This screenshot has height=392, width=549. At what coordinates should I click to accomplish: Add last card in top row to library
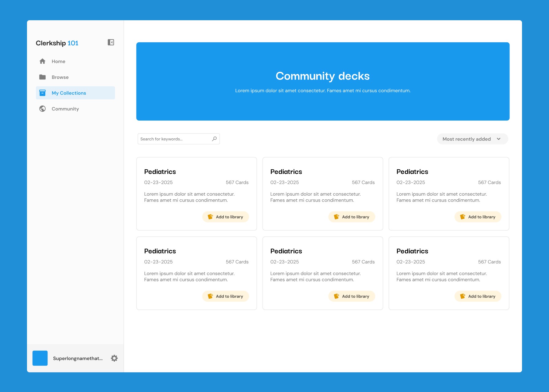tap(478, 217)
